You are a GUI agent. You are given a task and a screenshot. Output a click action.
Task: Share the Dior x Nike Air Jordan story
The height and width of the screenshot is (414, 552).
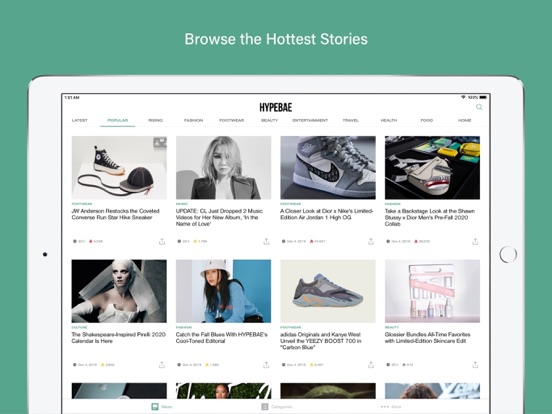371,241
